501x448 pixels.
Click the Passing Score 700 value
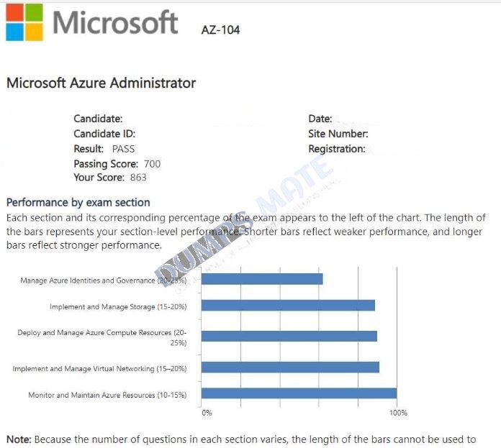point(152,164)
